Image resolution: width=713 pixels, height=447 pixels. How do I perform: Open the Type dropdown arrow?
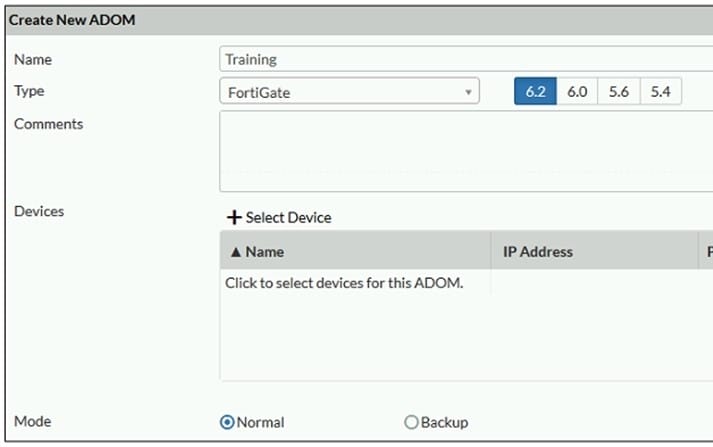(468, 93)
